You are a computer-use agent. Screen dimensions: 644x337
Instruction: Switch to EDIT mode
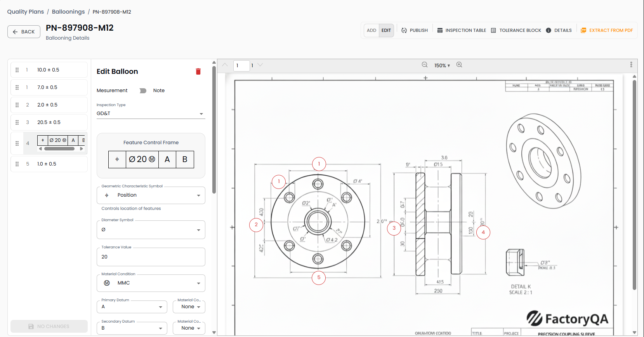[x=386, y=30]
